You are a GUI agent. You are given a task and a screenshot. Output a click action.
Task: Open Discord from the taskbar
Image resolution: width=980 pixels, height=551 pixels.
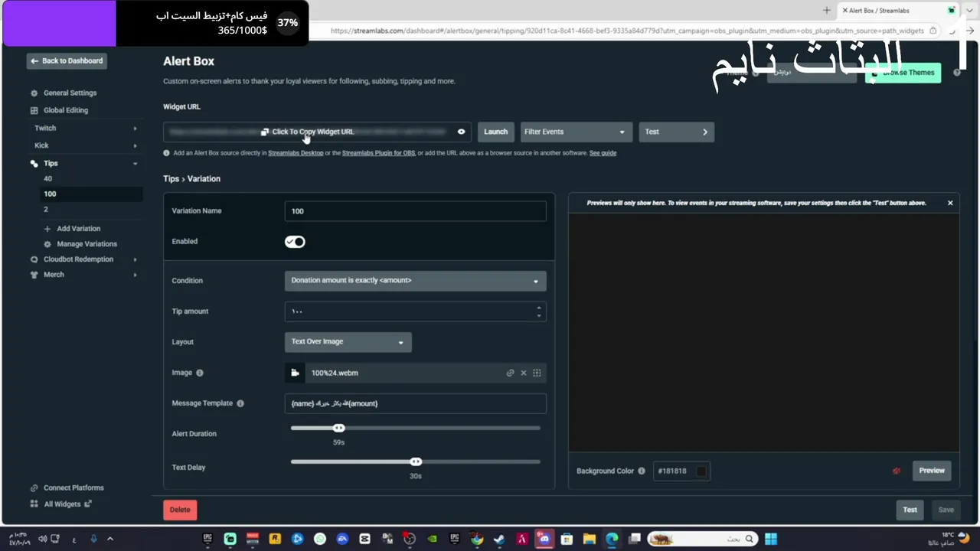pyautogui.click(x=544, y=539)
